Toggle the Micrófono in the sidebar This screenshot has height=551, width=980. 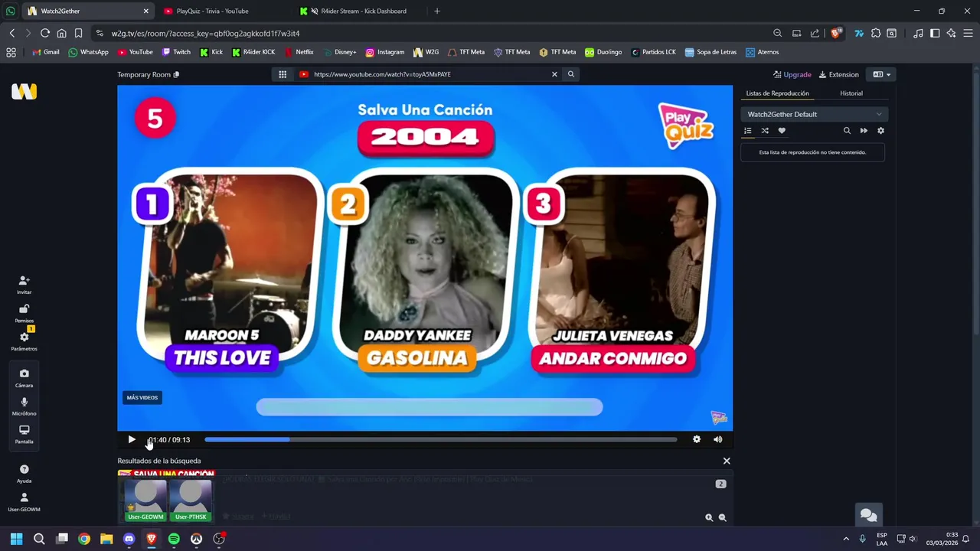point(24,406)
